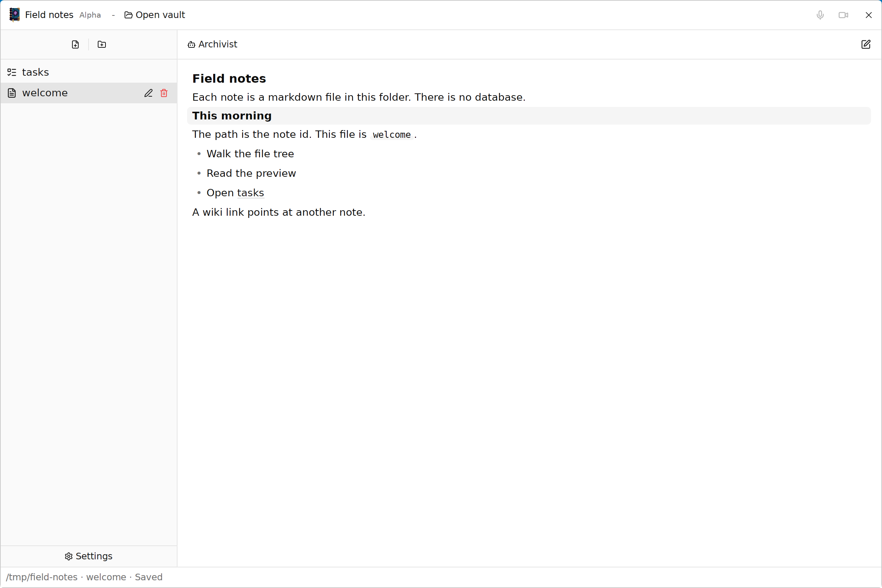The width and height of the screenshot is (882, 588).
Task: Open the Archivist assistant
Action: point(212,44)
